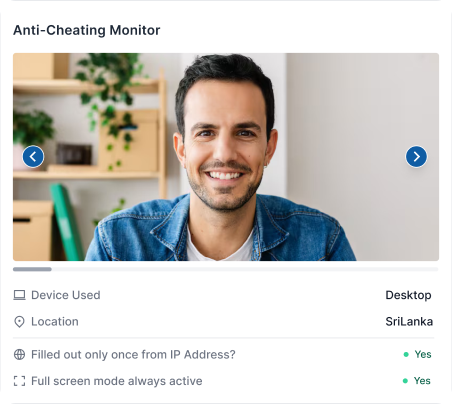Click the SriLanka location value
Screen dimensions: 452x404
409,322
